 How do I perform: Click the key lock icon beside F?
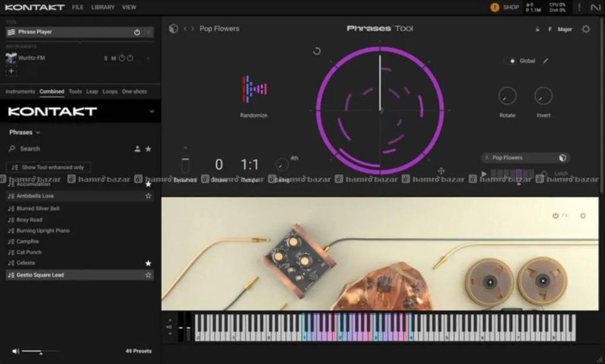[x=537, y=30]
